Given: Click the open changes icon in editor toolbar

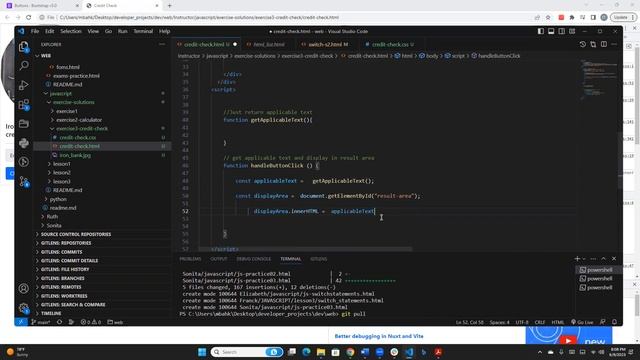Looking at the screenshot, I should pos(593,44).
